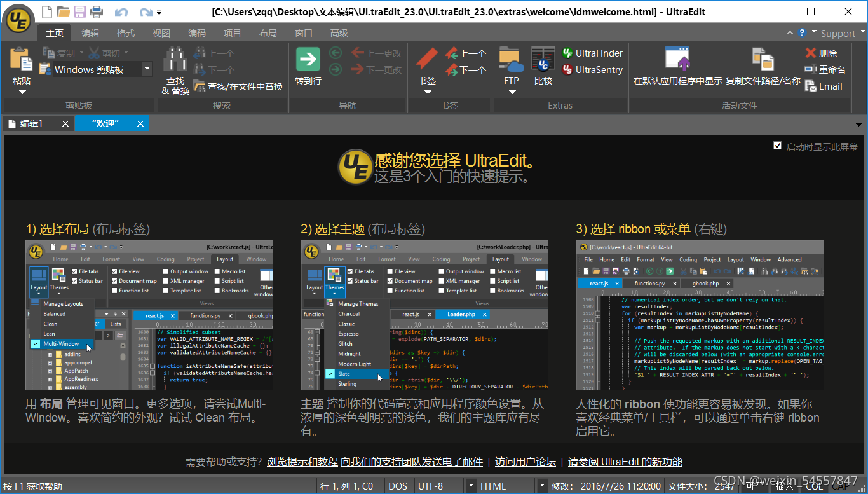Switch to the 格式 ribbon tab

[x=126, y=33]
